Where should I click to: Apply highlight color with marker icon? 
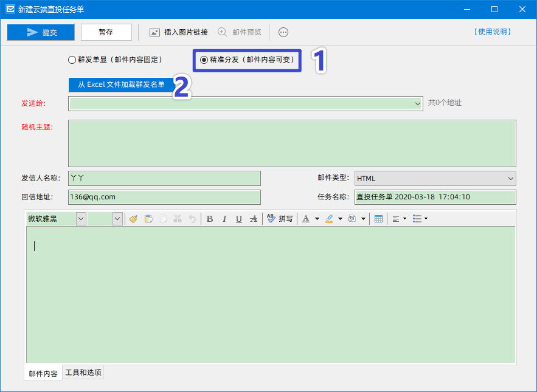coord(329,219)
